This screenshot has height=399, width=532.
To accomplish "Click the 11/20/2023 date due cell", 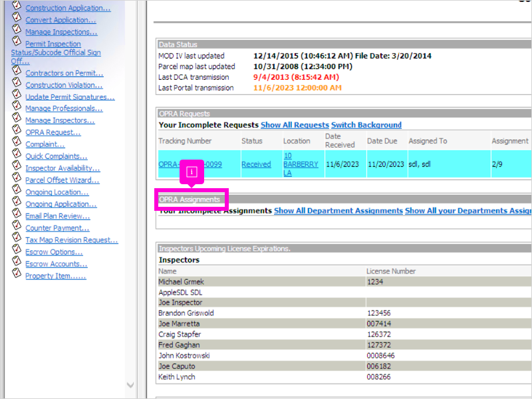I will 386,164.
